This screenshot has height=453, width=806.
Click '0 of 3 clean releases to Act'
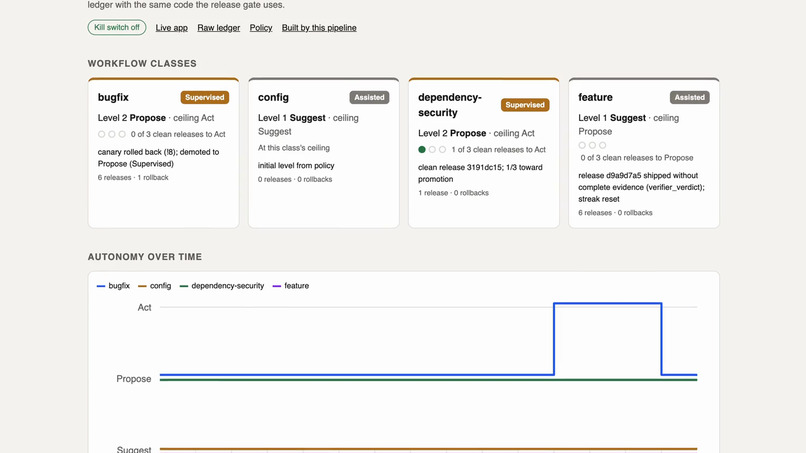(x=178, y=134)
